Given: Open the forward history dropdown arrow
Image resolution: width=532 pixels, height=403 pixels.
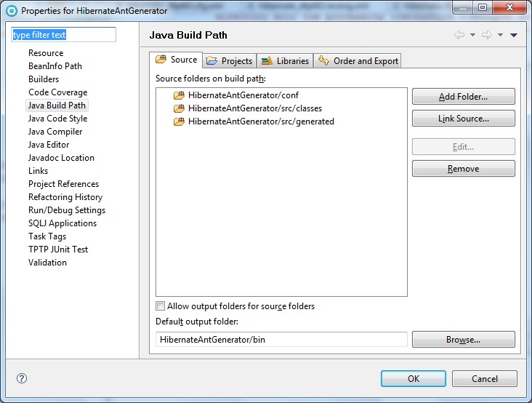Looking at the screenshot, I should point(500,35).
